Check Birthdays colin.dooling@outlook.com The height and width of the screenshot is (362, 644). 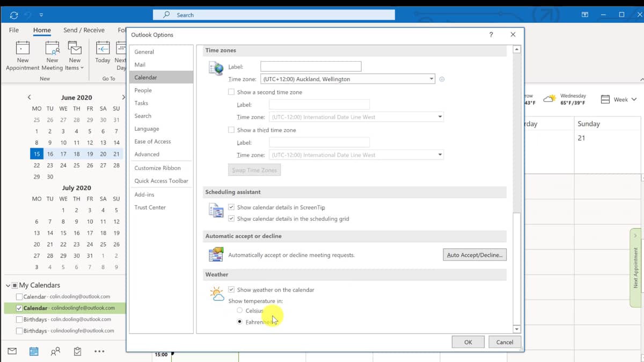click(19, 320)
